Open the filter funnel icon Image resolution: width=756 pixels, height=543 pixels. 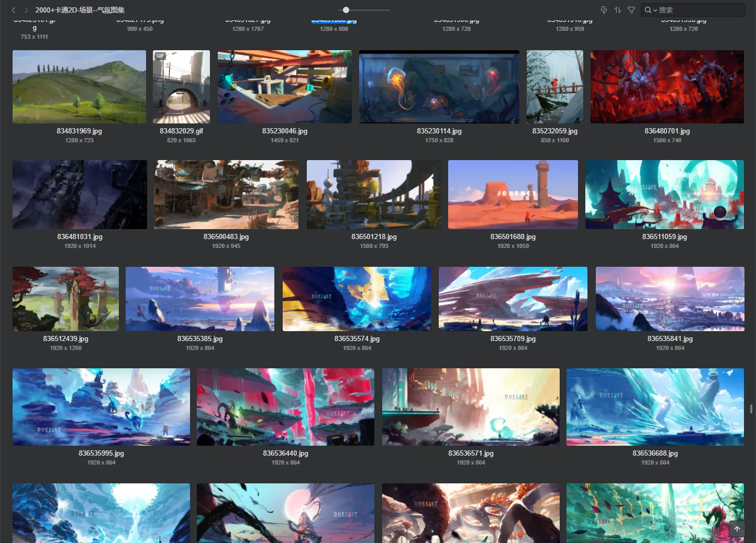tap(631, 10)
